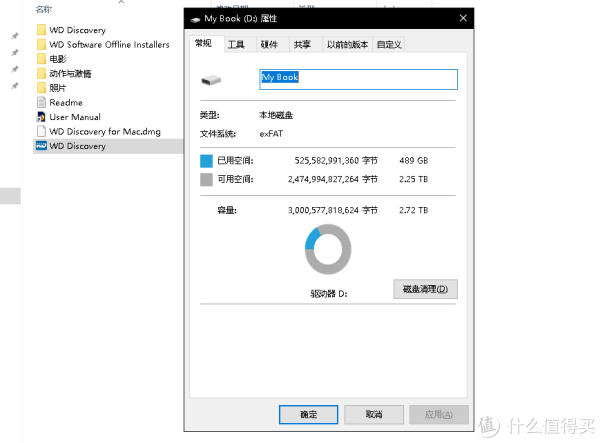Confirm with the 确定 button

pyautogui.click(x=308, y=414)
